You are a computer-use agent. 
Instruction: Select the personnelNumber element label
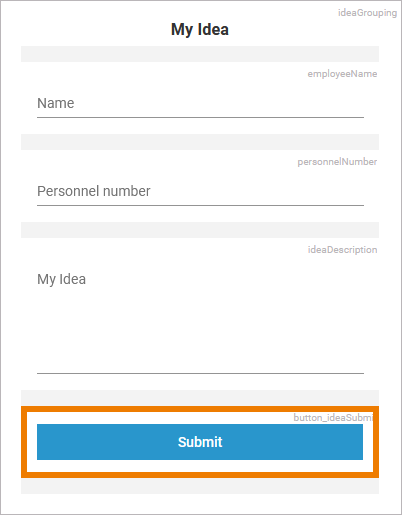click(337, 162)
